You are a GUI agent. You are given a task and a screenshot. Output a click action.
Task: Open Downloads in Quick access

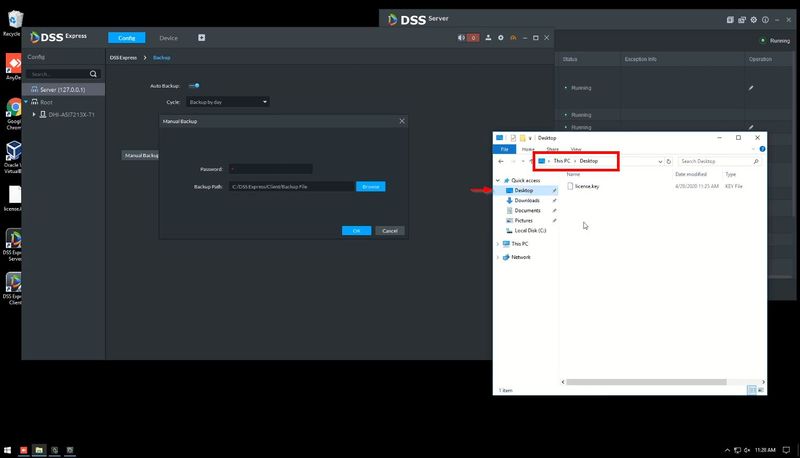pyautogui.click(x=527, y=200)
